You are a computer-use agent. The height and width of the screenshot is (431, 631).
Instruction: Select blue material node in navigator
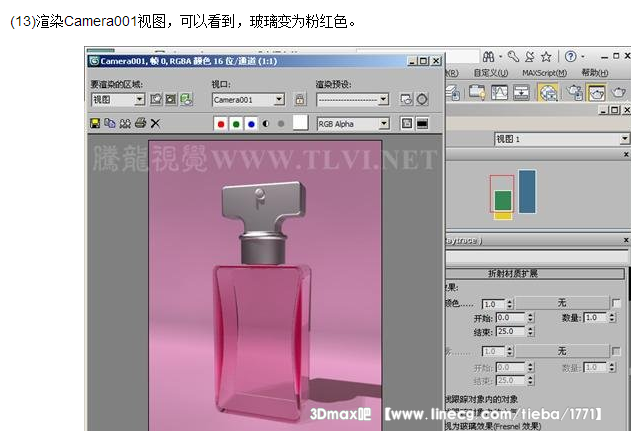point(527,192)
